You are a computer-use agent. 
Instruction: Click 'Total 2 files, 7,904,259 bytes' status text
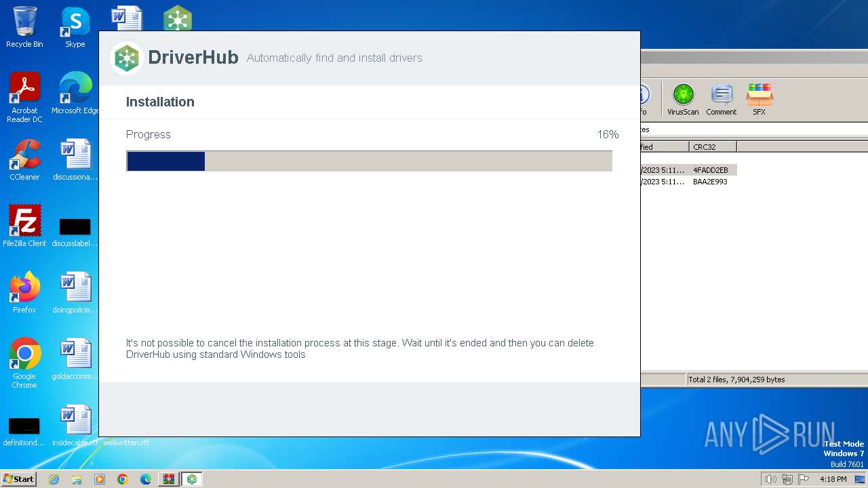(x=737, y=380)
